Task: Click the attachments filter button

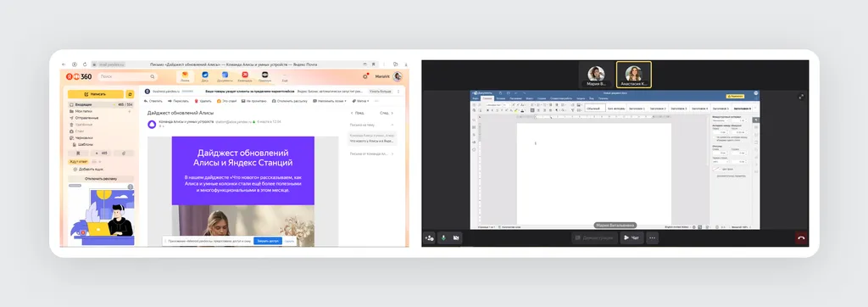Action: click(x=124, y=153)
